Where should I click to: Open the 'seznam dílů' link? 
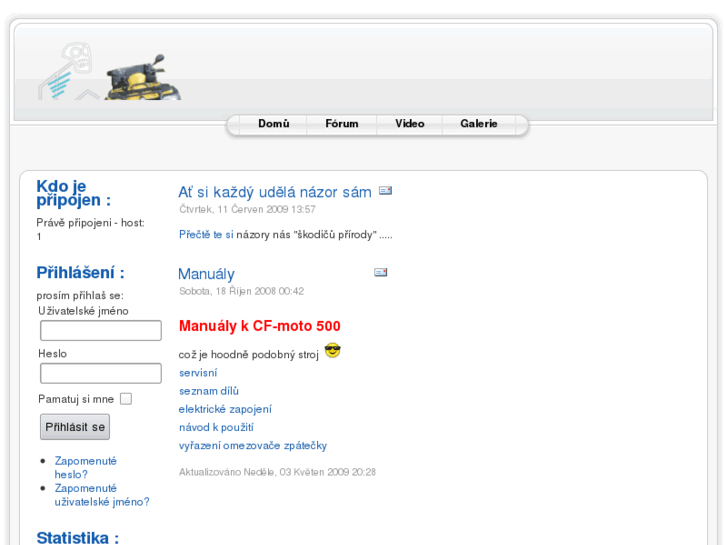click(x=209, y=391)
